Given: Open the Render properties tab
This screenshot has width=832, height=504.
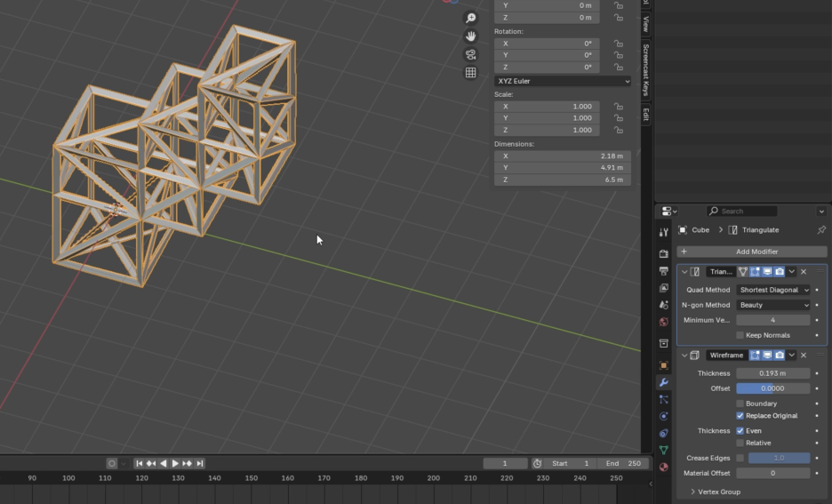Looking at the screenshot, I should tap(664, 253).
